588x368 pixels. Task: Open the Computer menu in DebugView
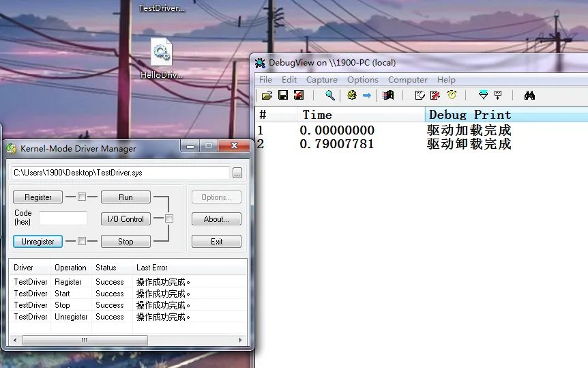408,80
